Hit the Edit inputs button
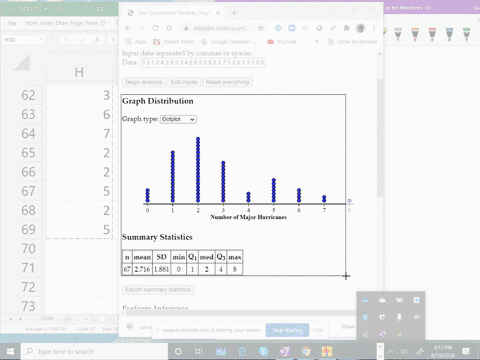Viewport: 480px width, 360px height. click(184, 82)
